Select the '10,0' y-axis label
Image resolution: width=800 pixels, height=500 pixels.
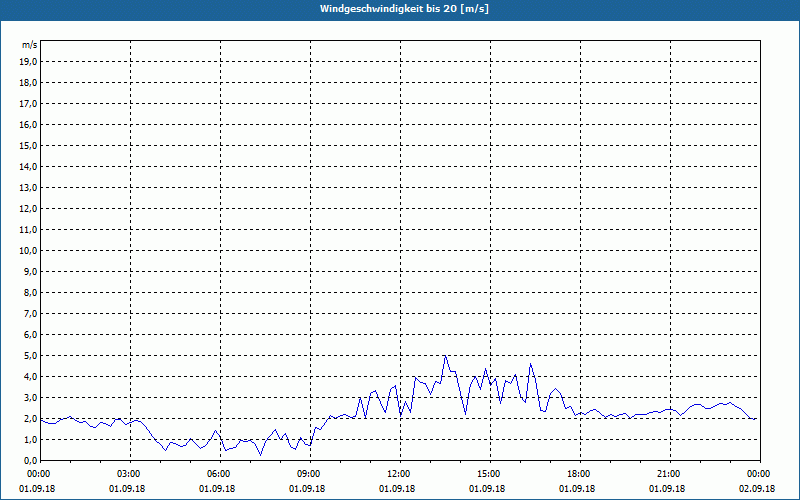[28, 251]
